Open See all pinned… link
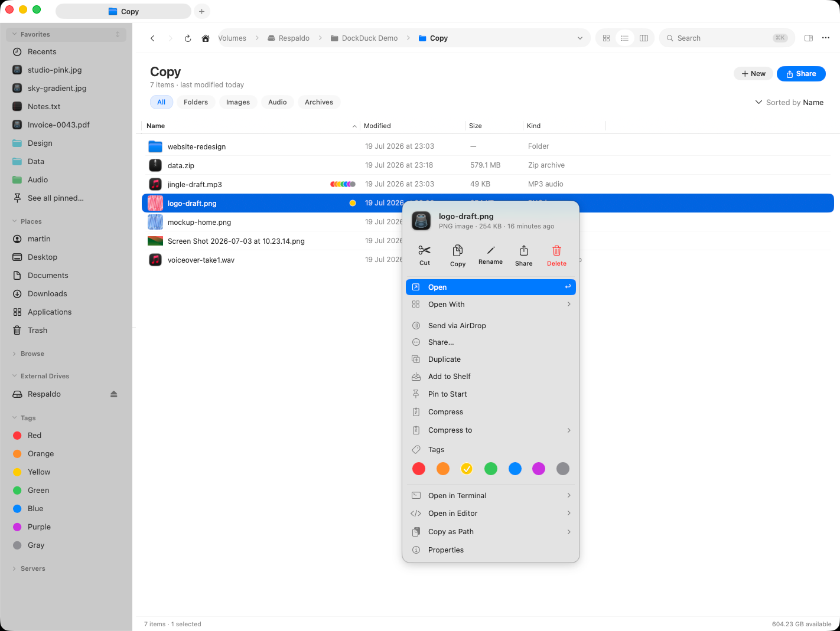840x631 pixels. [x=56, y=198]
